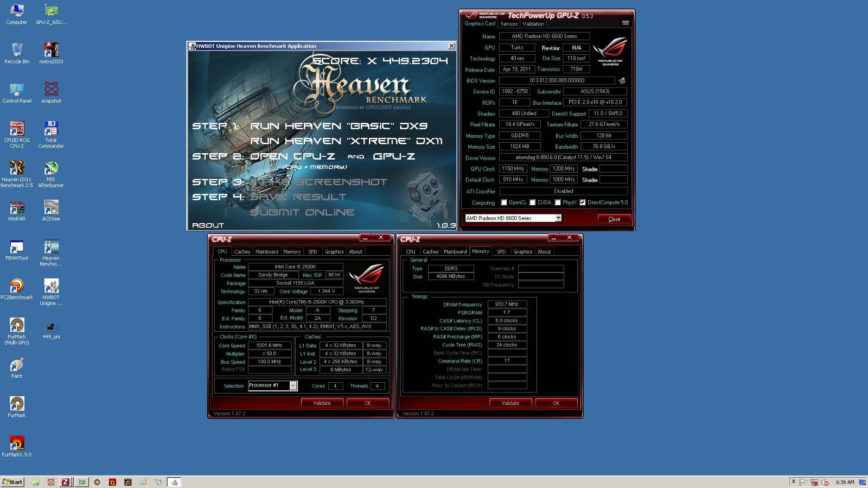
Task: Click the network tray icon
Action: [814, 482]
